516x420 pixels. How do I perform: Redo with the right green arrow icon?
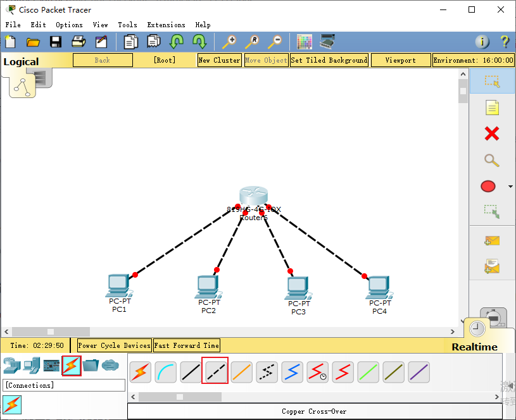coord(199,42)
